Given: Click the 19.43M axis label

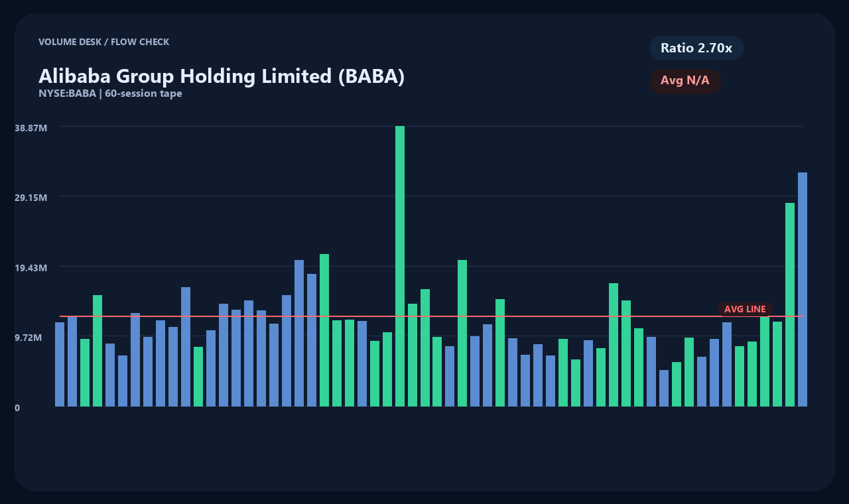Looking at the screenshot, I should click(x=31, y=268).
